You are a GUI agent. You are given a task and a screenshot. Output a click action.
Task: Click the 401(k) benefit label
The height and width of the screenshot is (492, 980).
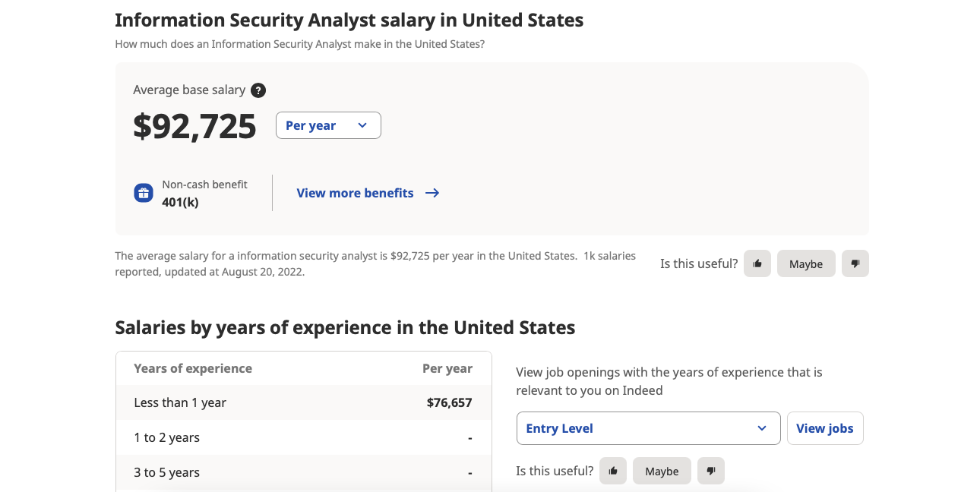(x=180, y=202)
